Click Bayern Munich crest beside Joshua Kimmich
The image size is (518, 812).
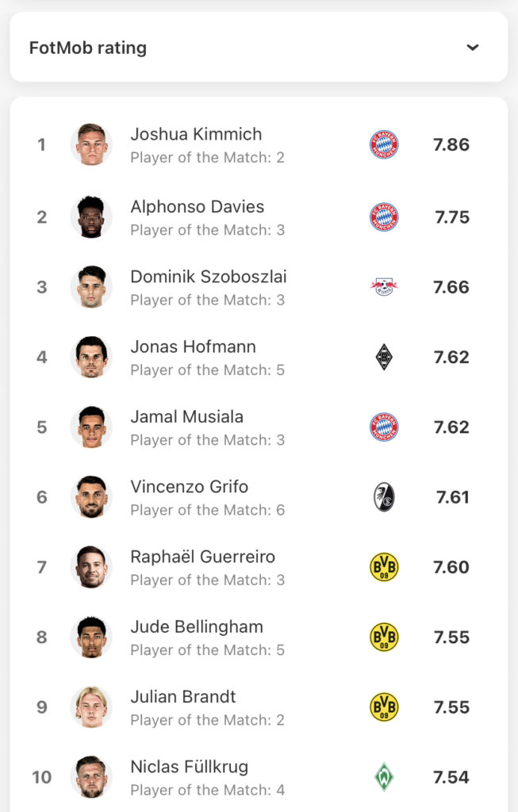pyautogui.click(x=384, y=144)
